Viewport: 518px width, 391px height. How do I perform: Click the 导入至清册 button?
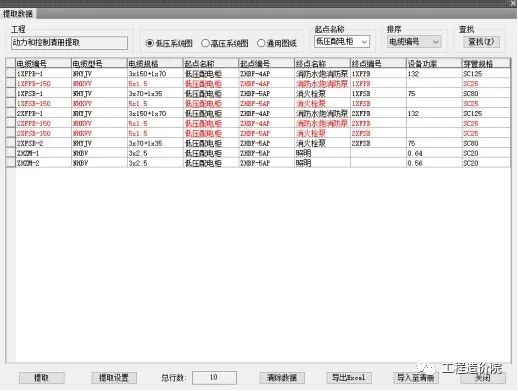click(416, 378)
